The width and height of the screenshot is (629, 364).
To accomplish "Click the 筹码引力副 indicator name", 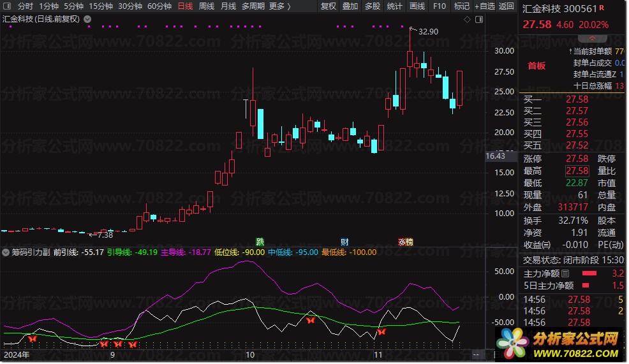I will coord(31,252).
